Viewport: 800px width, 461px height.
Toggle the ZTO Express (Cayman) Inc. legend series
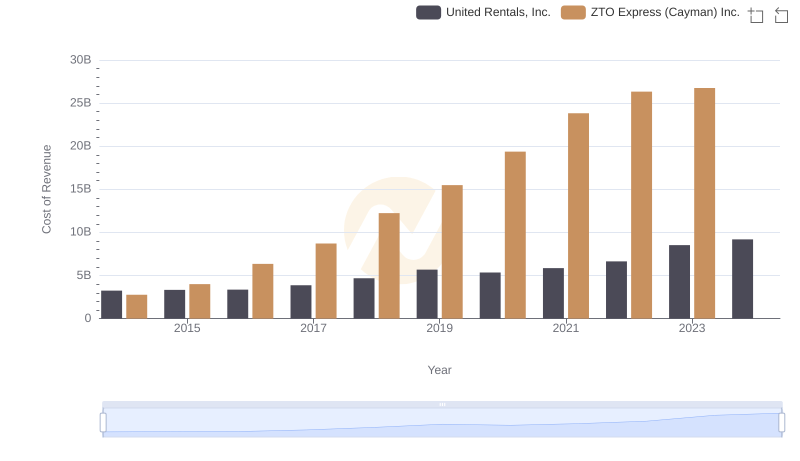(x=650, y=12)
